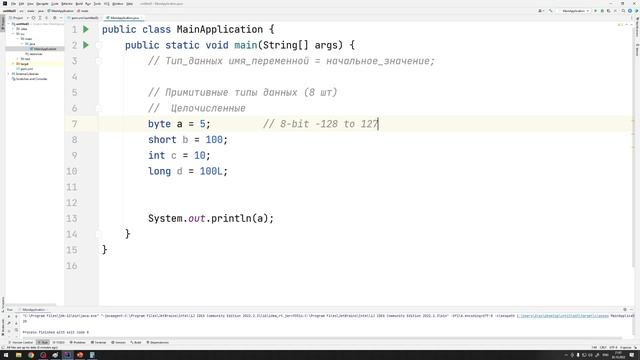Click the blue IDE updates icon
The width and height of the screenshot is (640, 360).
pyautogui.click(x=630, y=11)
